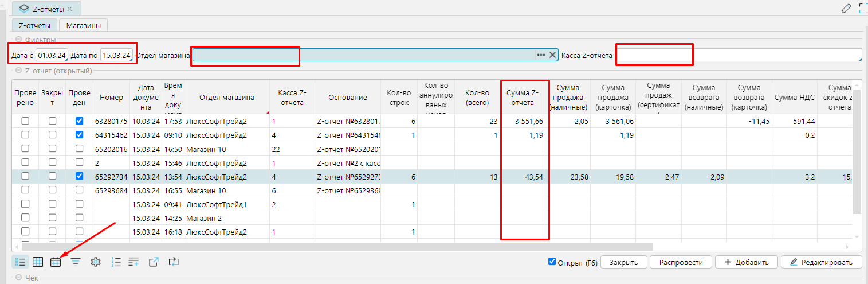Close the Z-отчеты tab with its X
Screen dimensions: 868x284
pyautogui.click(x=70, y=9)
